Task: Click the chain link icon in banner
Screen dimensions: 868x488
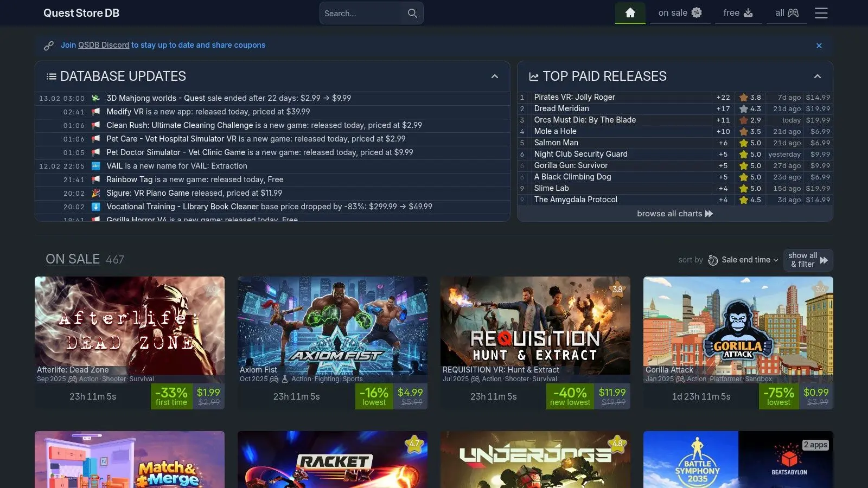Action: click(x=49, y=46)
